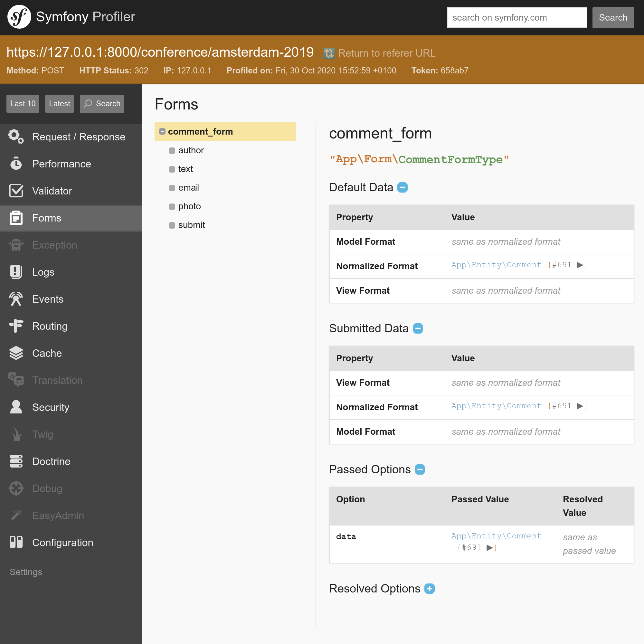644x644 pixels.
Task: Click the Logs exclamation icon
Action: point(16,272)
